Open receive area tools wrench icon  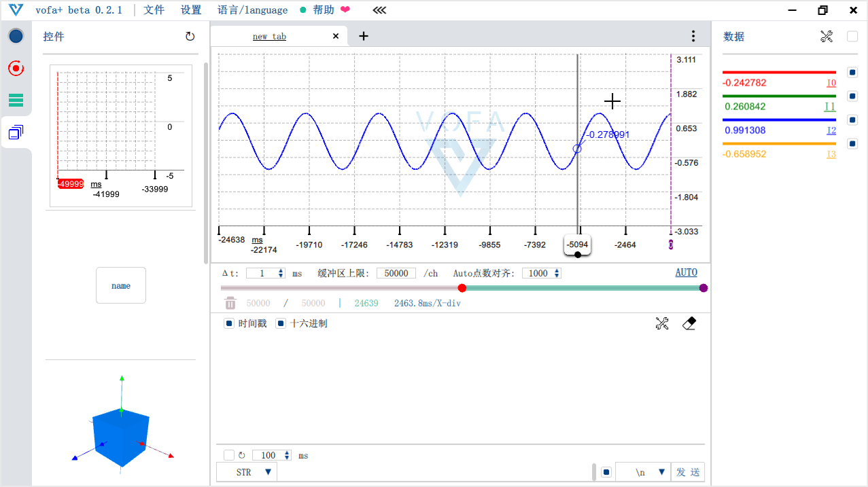click(662, 324)
